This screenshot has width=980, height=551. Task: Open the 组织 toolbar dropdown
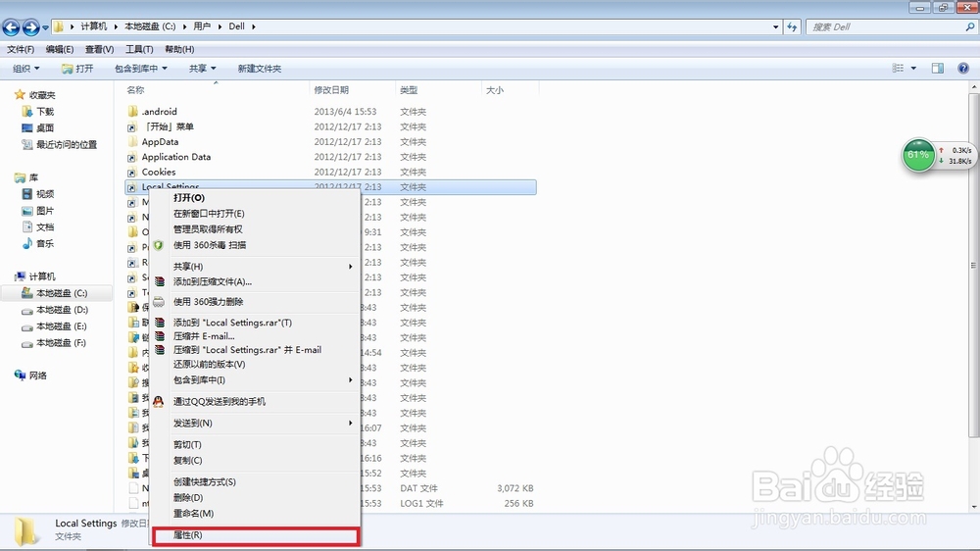[26, 69]
